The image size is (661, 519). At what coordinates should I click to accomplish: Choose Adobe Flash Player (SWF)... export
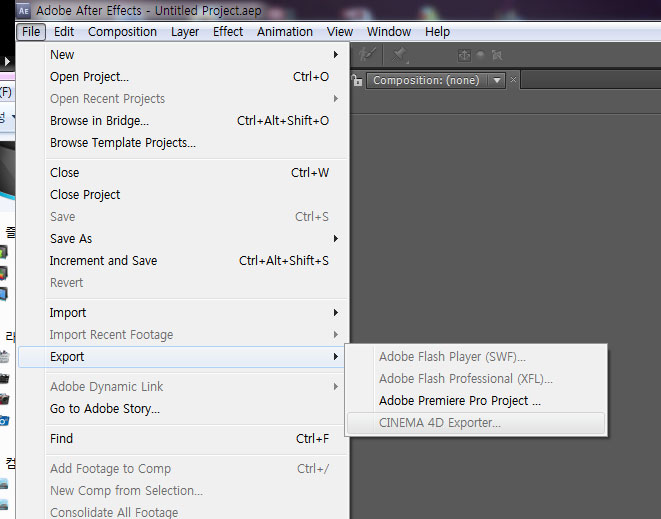476,357
